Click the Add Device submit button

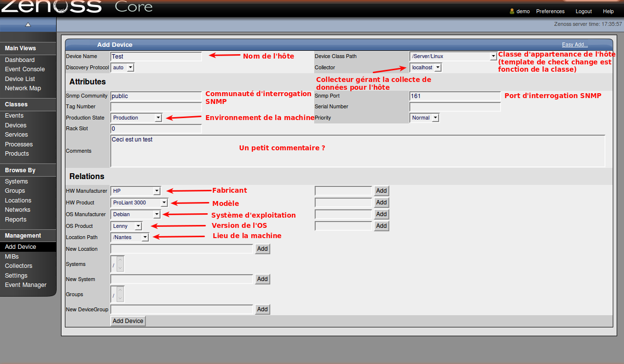point(128,321)
